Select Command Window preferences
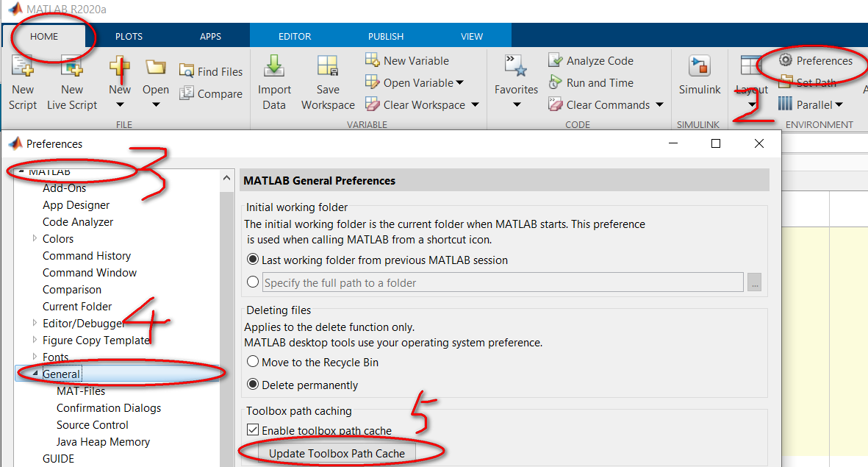Screen dimensions: 868x467 (89, 273)
